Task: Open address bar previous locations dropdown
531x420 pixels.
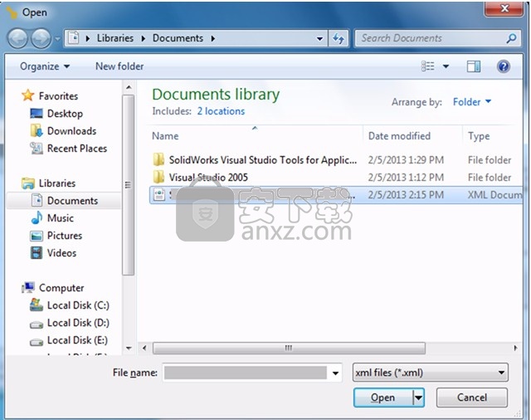Action: (319, 39)
